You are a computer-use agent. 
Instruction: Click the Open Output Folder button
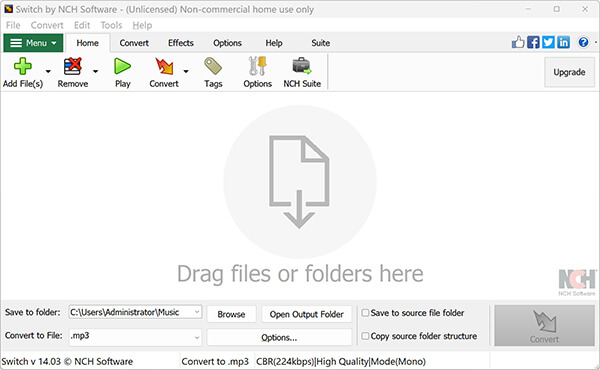point(307,314)
